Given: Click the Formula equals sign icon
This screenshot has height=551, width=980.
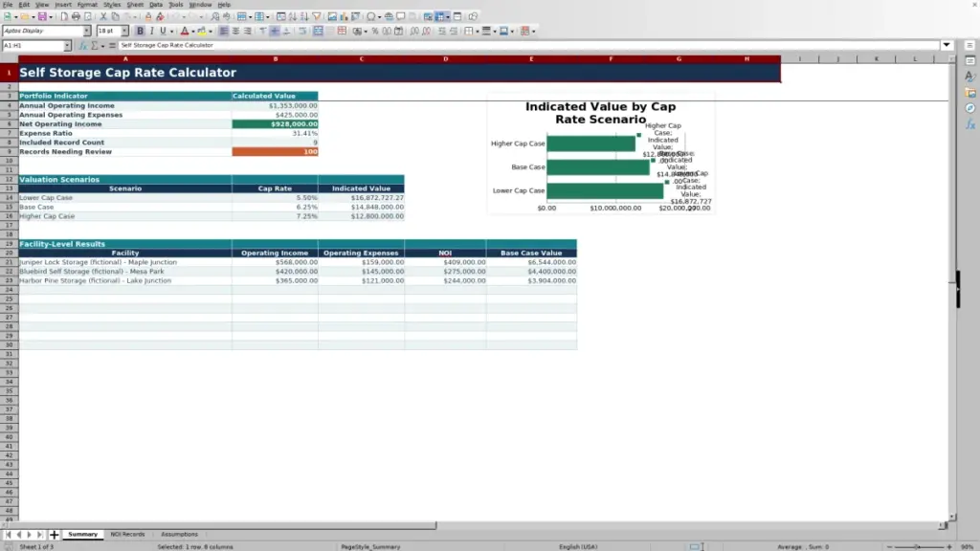Looking at the screenshot, I should tap(112, 46).
